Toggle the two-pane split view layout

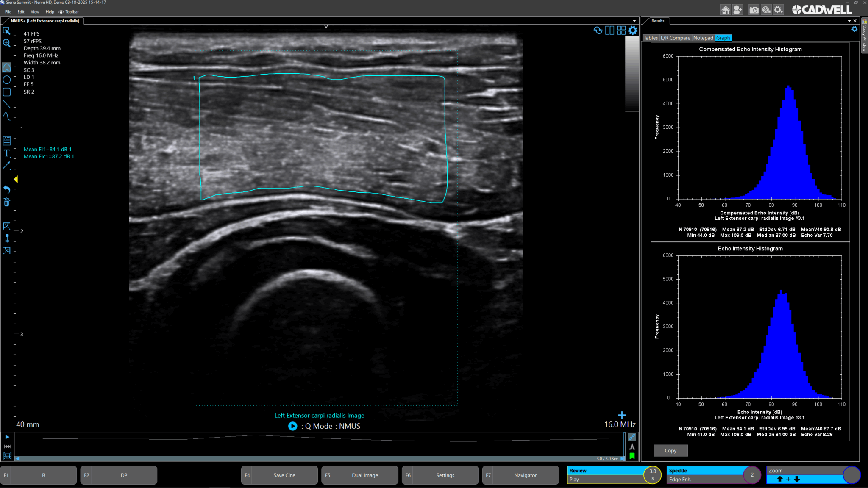pyautogui.click(x=609, y=30)
